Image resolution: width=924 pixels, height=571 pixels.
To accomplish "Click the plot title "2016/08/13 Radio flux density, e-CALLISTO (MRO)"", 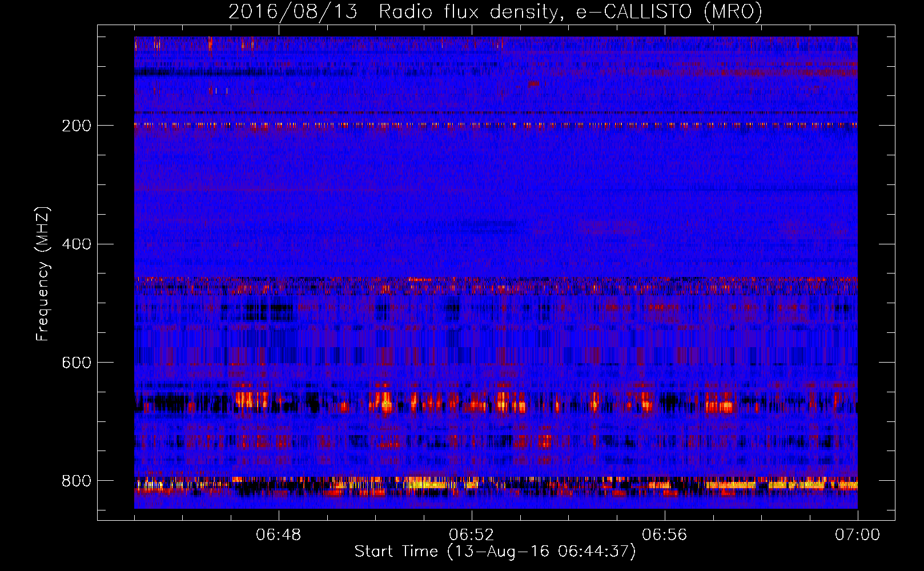I will tap(495, 12).
